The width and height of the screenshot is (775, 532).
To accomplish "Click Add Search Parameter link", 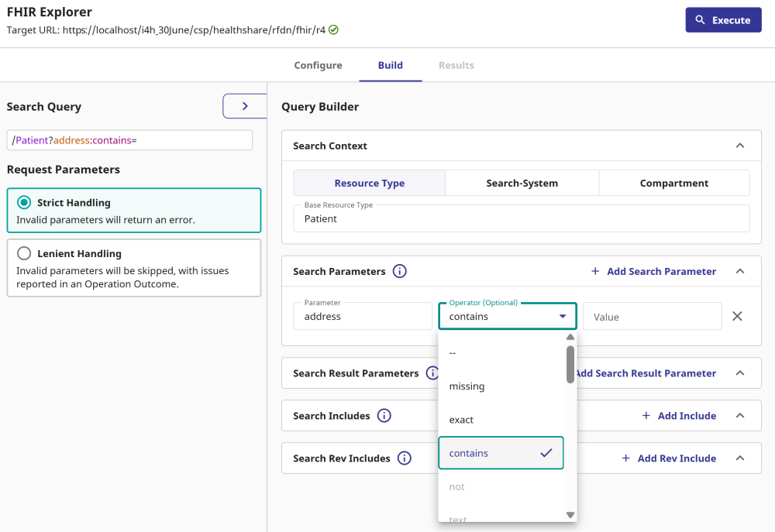I will point(661,271).
